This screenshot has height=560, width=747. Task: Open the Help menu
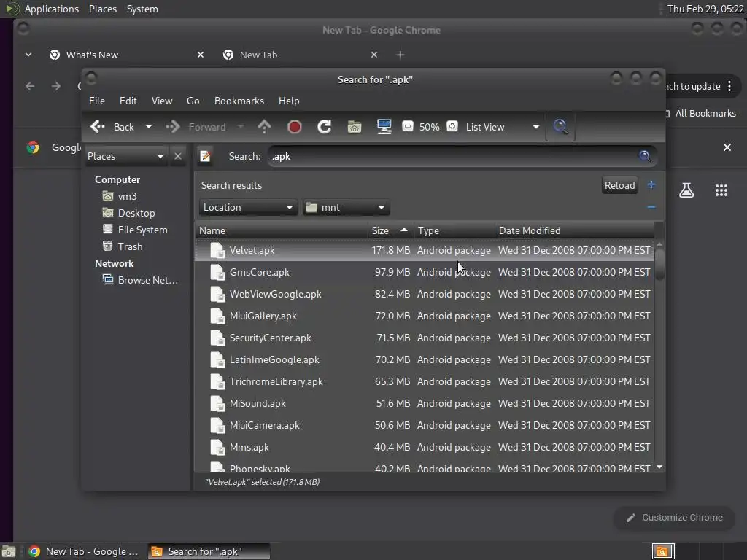pos(289,101)
